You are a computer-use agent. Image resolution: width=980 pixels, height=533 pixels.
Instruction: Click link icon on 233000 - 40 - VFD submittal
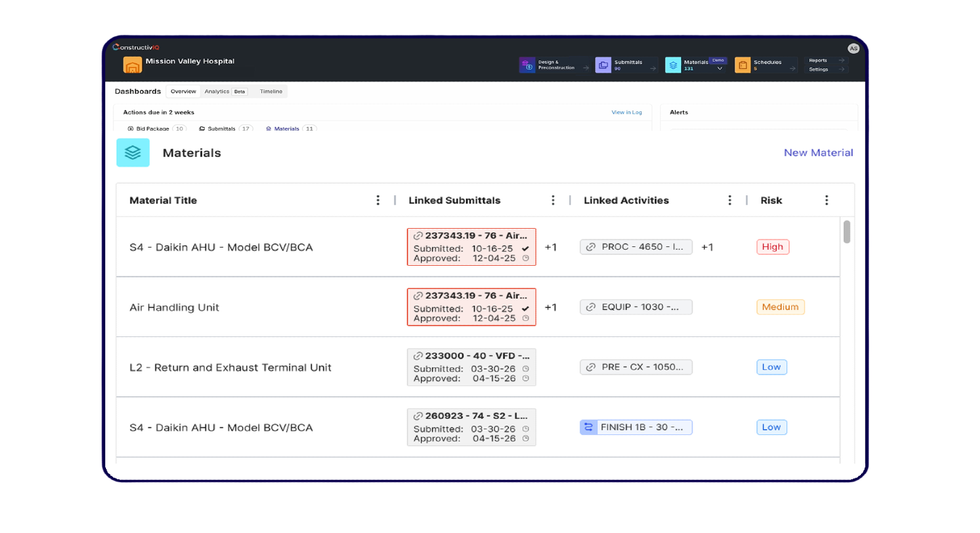[x=418, y=356]
